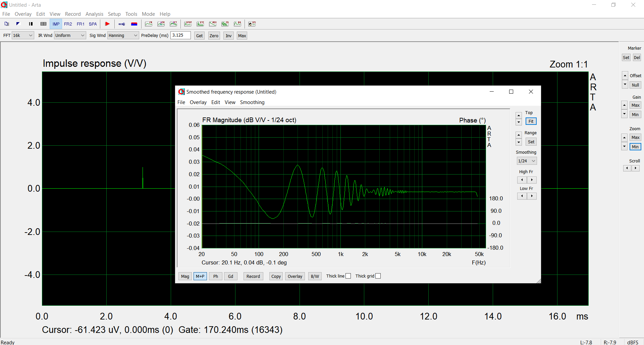Open the Smoothing 1/24 dropdown

tap(527, 161)
